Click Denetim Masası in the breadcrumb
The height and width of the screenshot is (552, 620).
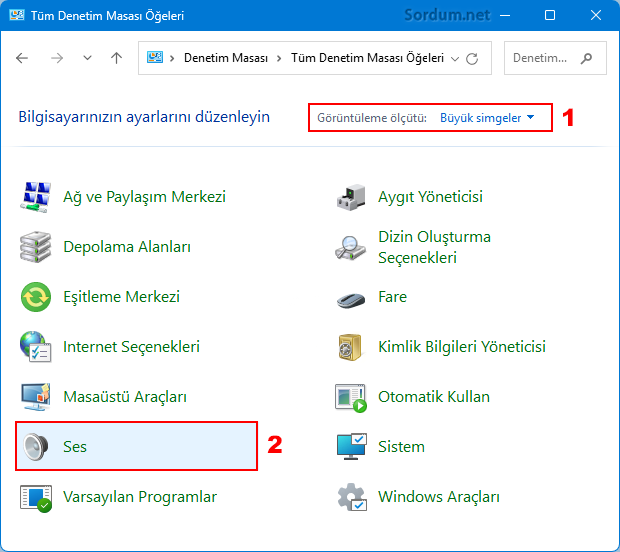[x=225, y=59]
